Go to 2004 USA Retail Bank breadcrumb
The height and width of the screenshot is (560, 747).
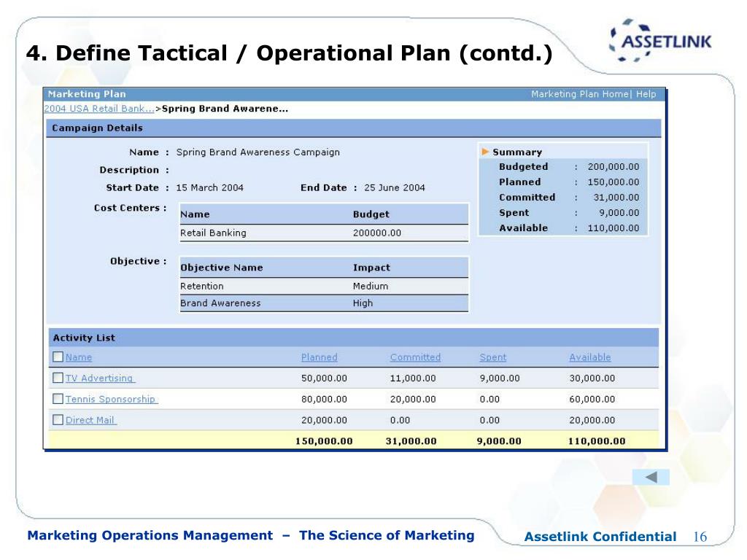tap(99, 109)
